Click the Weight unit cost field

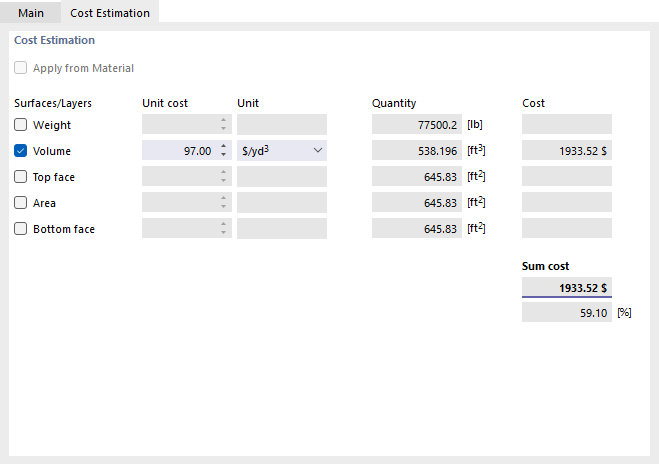(x=178, y=125)
